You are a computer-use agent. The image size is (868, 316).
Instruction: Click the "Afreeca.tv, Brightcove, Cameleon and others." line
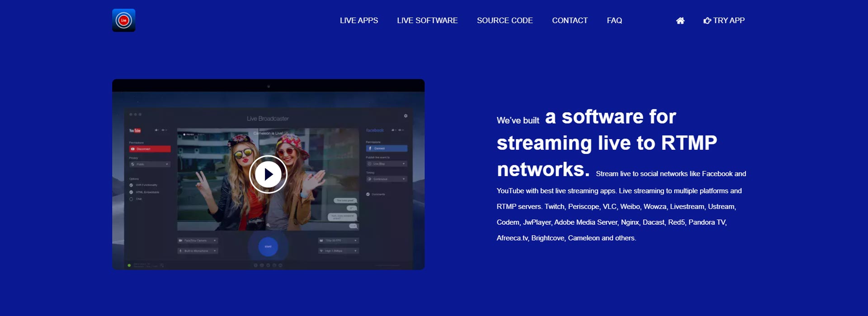point(566,238)
